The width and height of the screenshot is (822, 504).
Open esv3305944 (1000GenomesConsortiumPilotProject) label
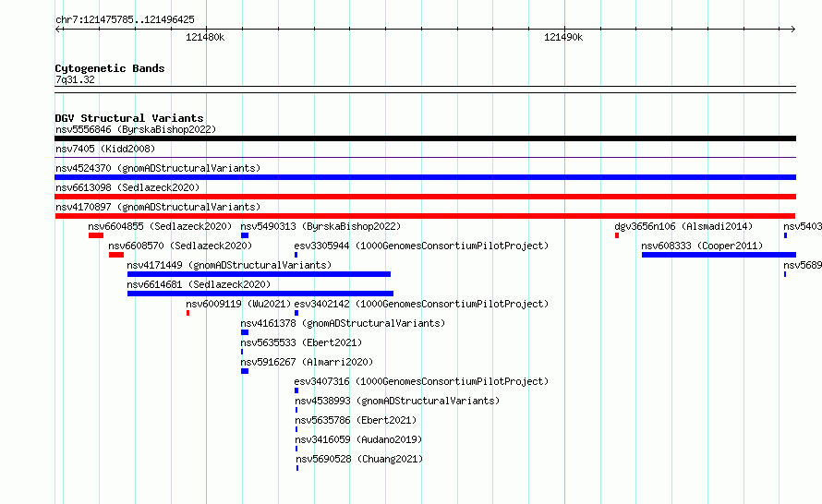(421, 246)
